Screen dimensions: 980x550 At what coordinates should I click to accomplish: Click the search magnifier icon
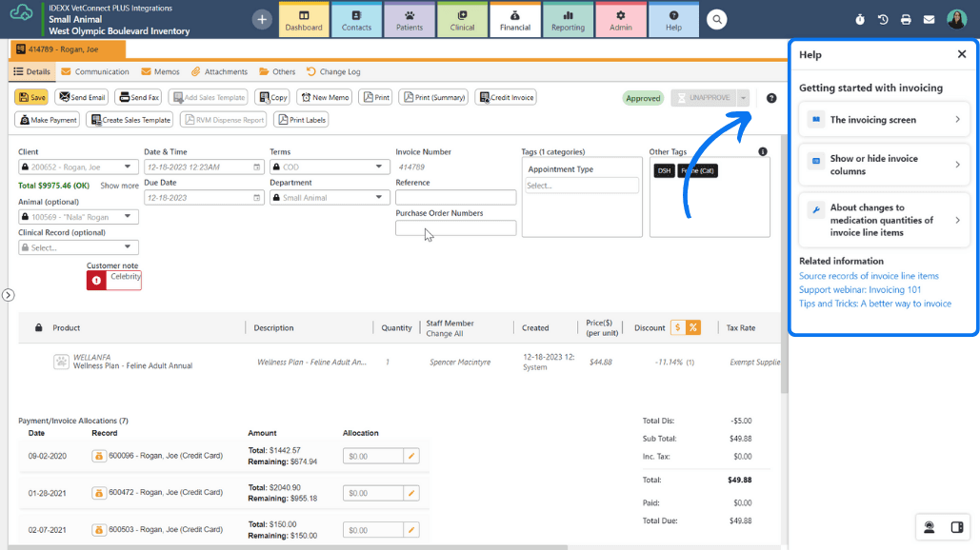tap(717, 19)
